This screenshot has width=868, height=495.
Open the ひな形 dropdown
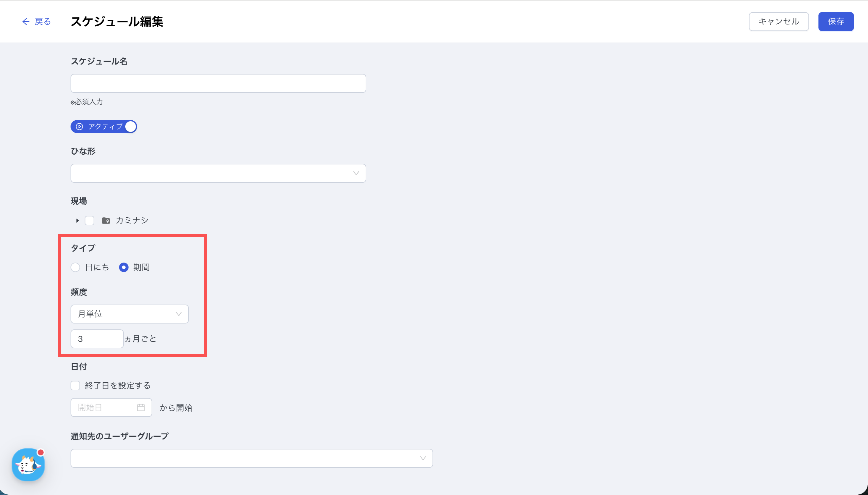tap(218, 173)
